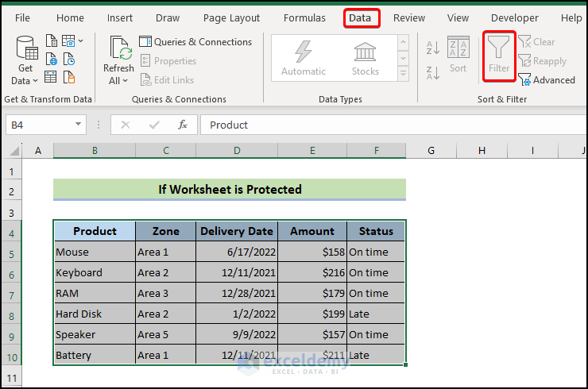
Task: Switch to the Review tab
Action: (409, 18)
